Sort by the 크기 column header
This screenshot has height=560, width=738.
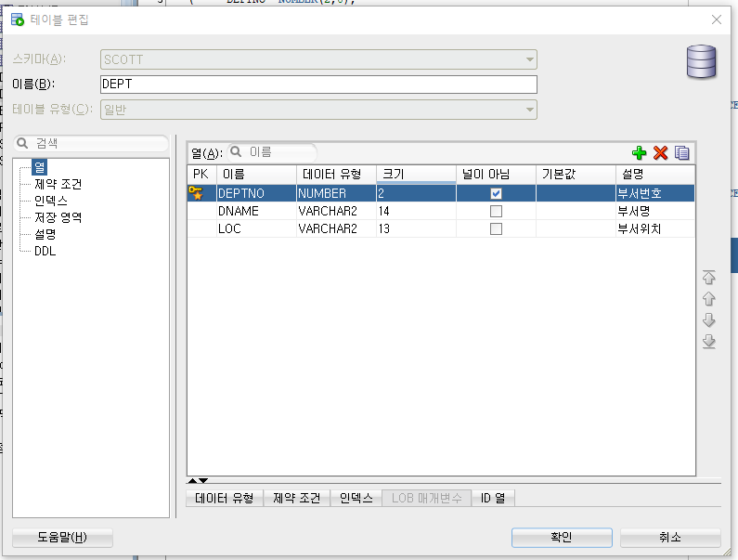coord(416,175)
